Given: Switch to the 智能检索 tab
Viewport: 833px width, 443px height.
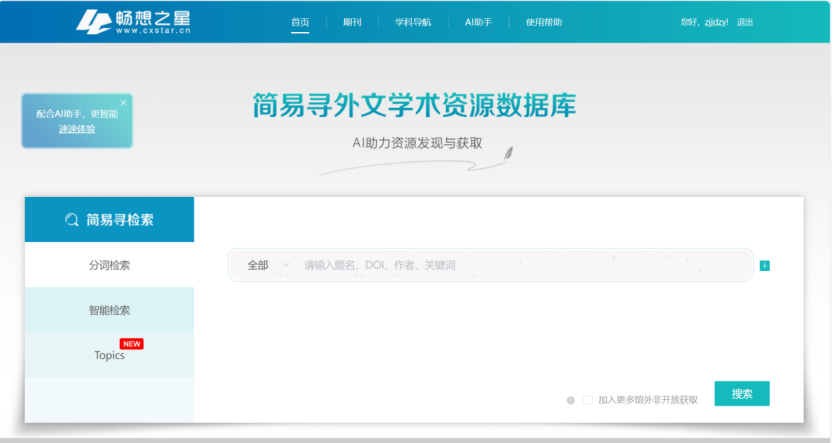Looking at the screenshot, I should pos(109,310).
